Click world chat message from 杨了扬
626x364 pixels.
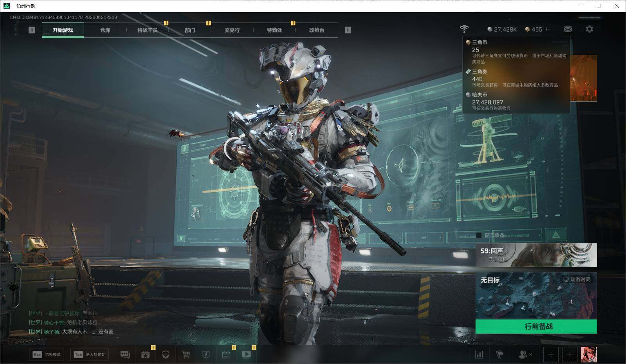coord(71,332)
